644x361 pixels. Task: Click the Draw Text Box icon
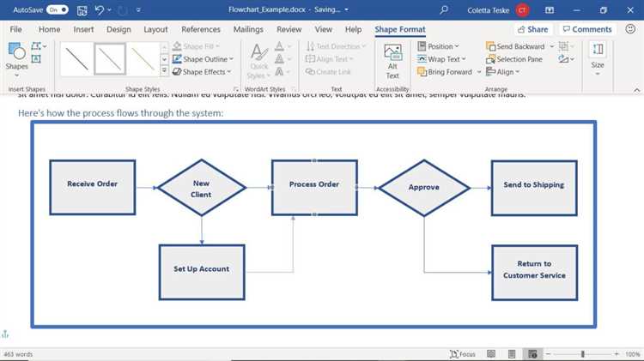tap(36, 59)
